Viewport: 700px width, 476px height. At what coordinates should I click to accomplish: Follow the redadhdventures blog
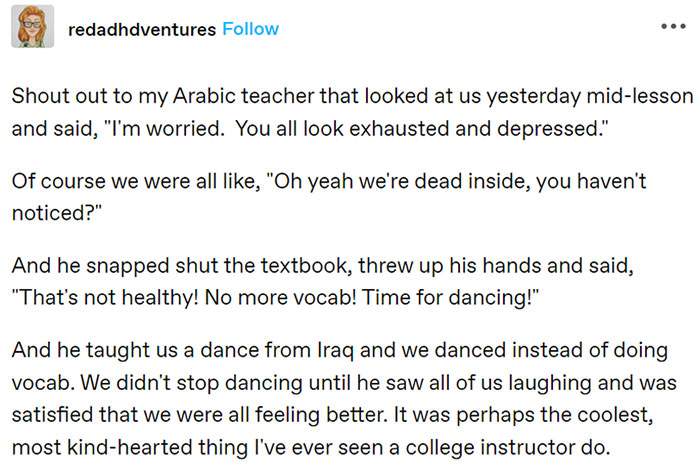250,29
